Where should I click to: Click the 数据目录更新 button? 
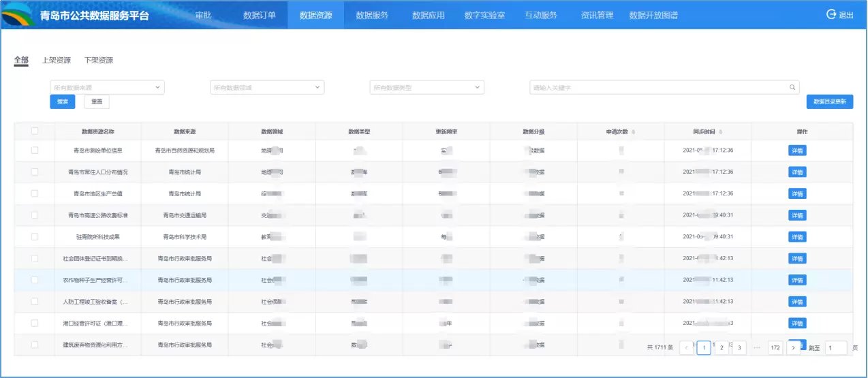click(x=829, y=101)
